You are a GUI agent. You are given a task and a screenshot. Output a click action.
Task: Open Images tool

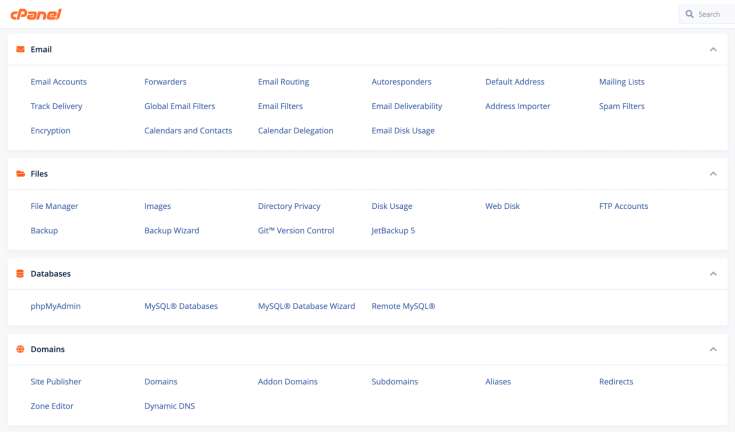click(x=158, y=206)
